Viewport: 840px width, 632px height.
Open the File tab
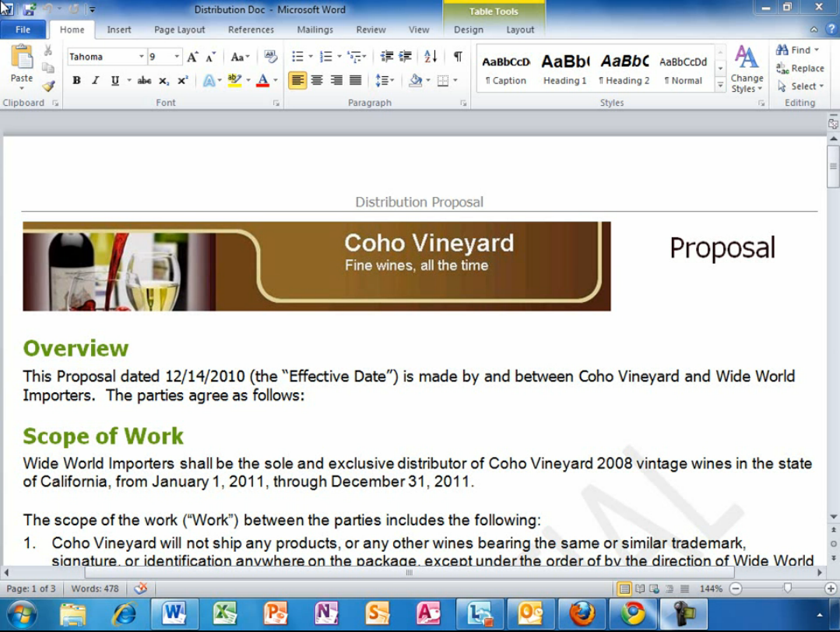click(x=23, y=30)
